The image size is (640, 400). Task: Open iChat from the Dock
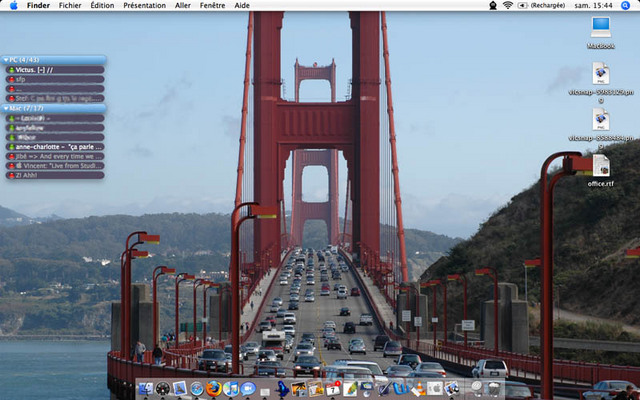click(x=248, y=389)
